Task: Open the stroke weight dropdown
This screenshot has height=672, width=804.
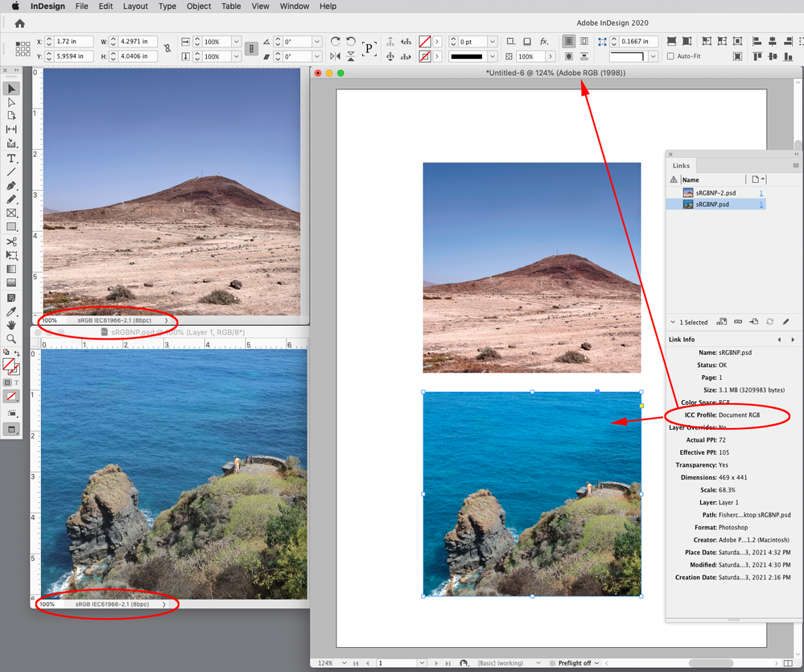Action: click(x=493, y=42)
